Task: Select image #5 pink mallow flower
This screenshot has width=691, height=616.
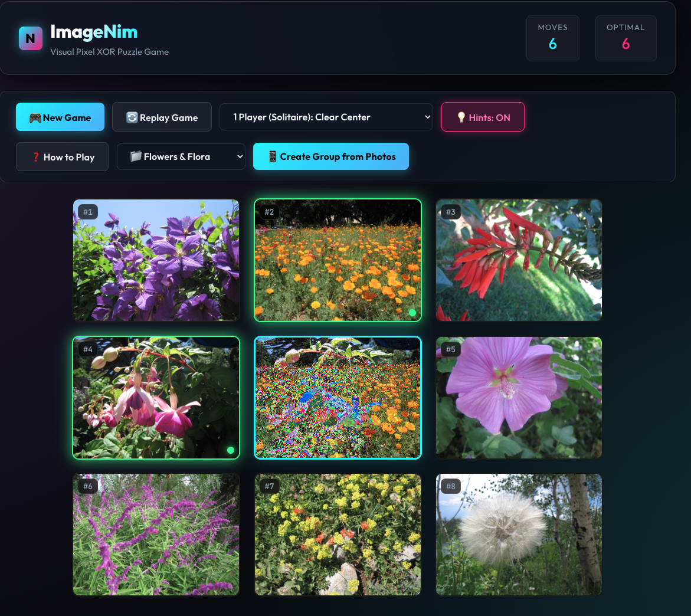Action: pos(519,398)
